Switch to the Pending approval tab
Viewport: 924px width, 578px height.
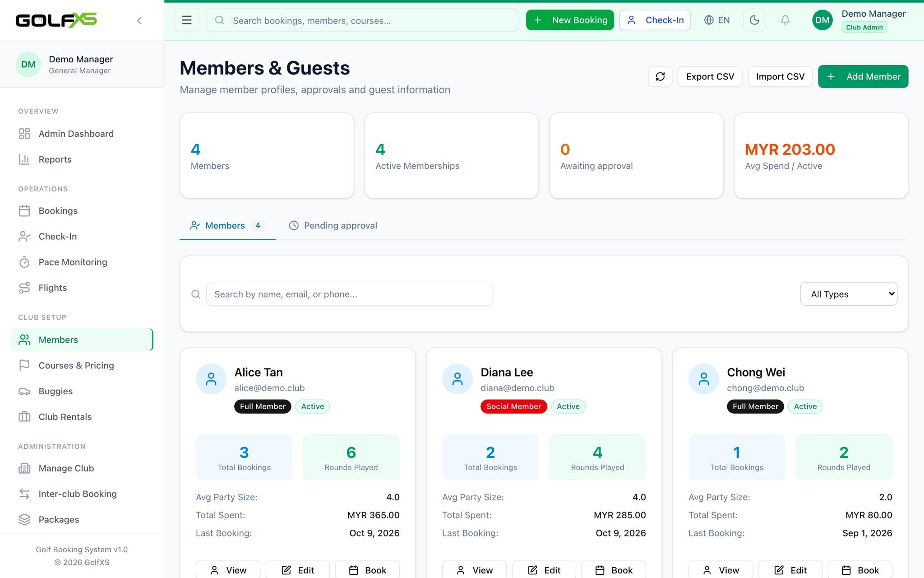click(x=333, y=225)
